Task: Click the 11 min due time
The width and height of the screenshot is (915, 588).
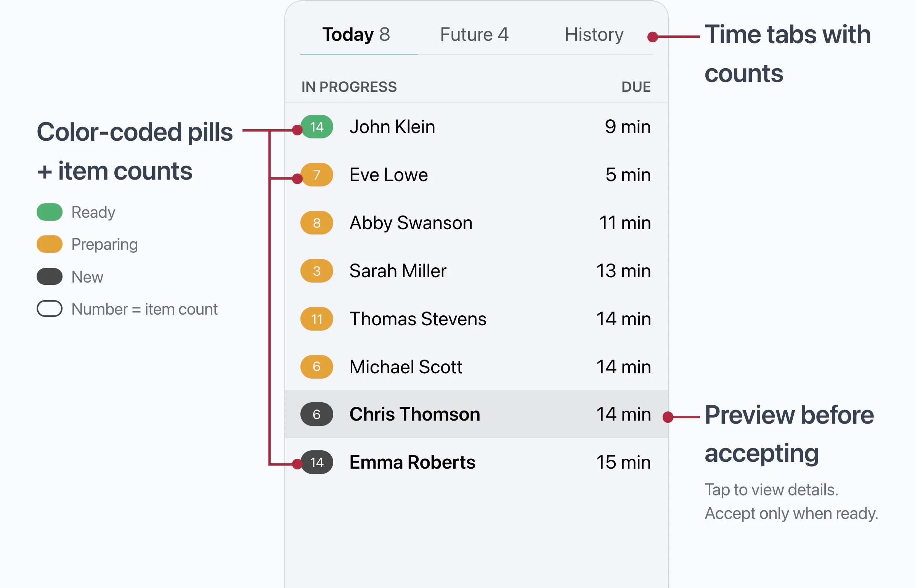Action: click(x=625, y=223)
